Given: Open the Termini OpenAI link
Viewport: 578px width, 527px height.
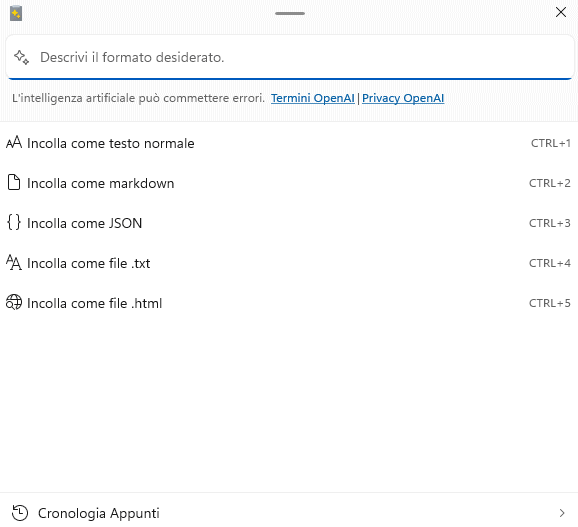Looking at the screenshot, I should pyautogui.click(x=313, y=98).
